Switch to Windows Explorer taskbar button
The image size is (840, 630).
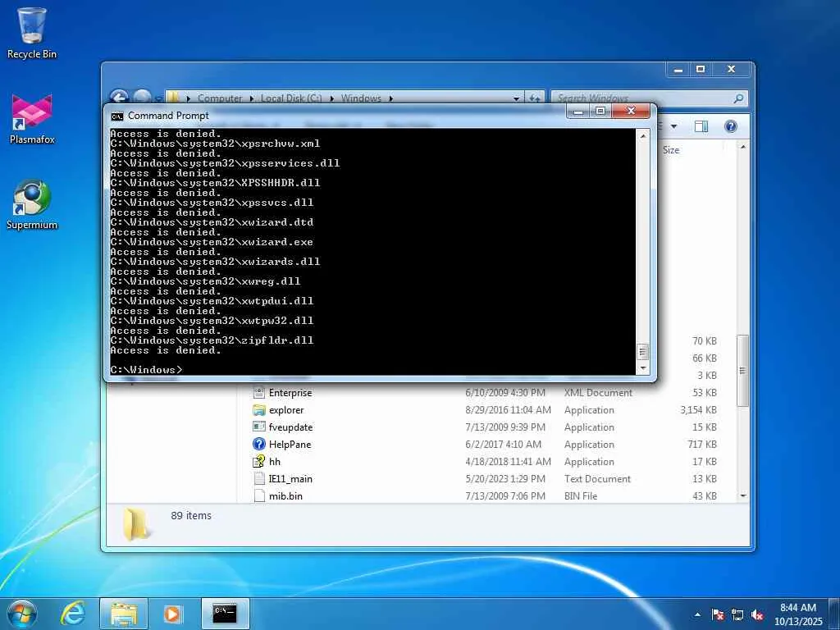coord(124,614)
